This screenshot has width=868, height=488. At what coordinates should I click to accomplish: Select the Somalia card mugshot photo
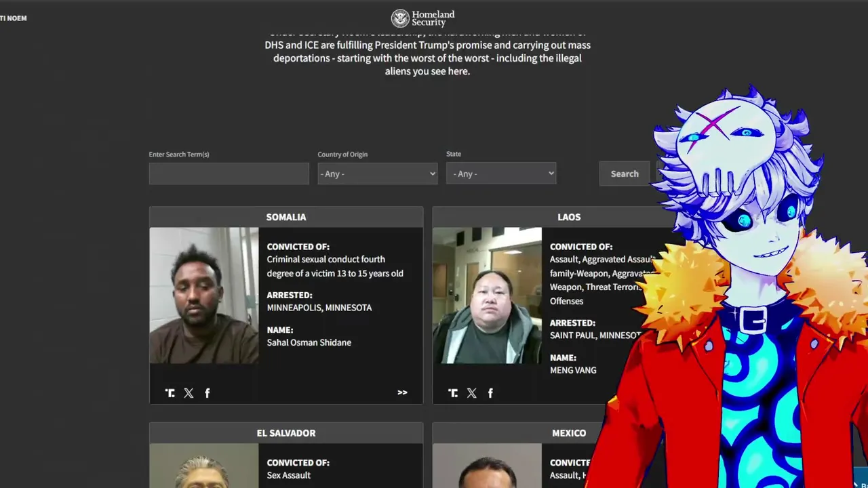[204, 296]
